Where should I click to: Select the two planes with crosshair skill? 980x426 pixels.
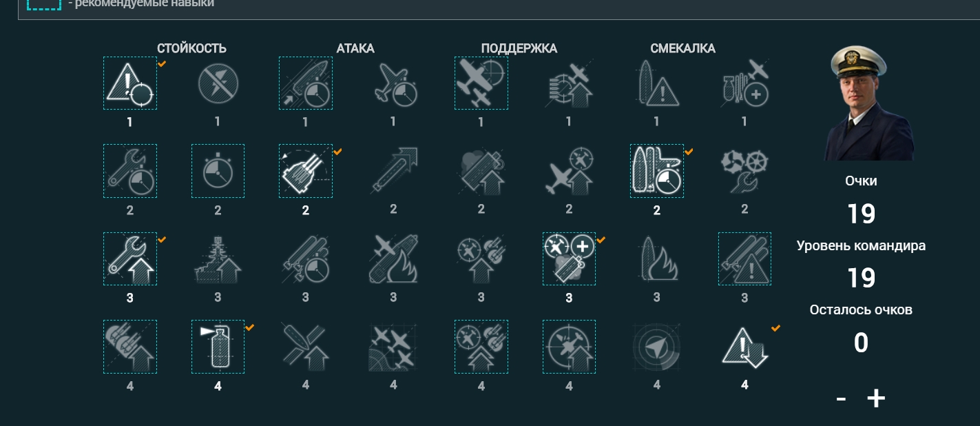pyautogui.click(x=481, y=83)
